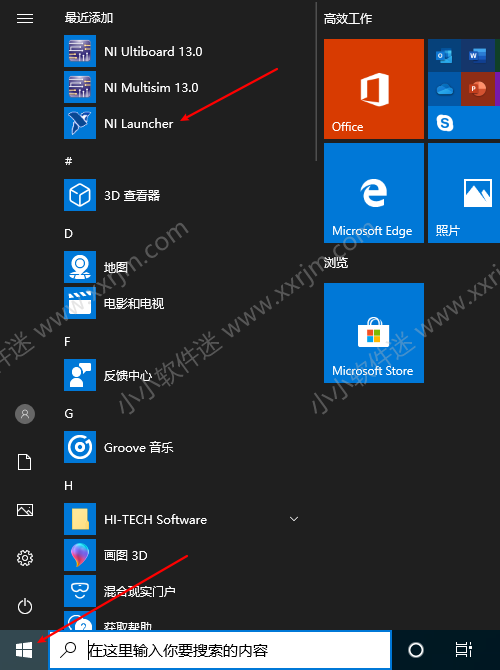Viewport: 500px width, 670px height.
Task: Click the hamburger menu at top left
Action: coord(25,18)
